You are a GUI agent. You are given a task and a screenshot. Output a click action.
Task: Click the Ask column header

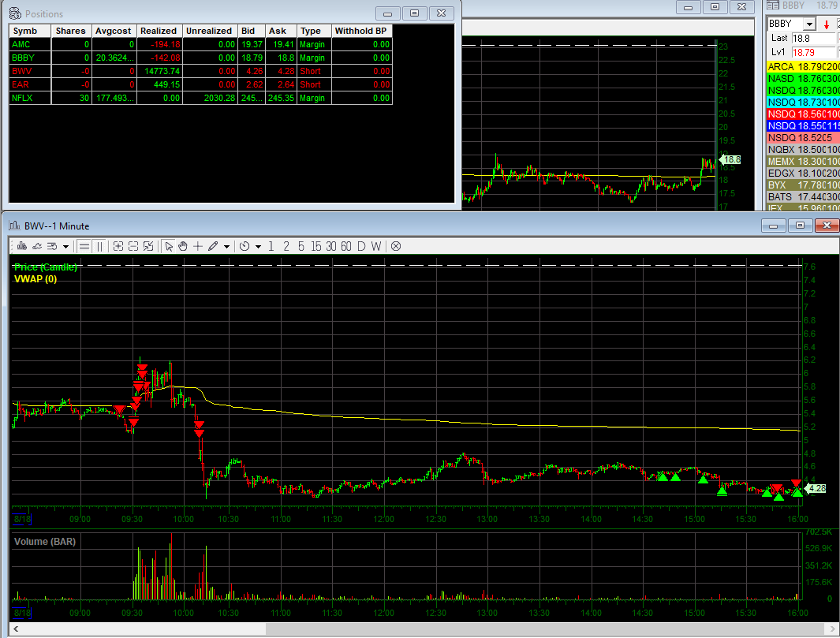[x=281, y=31]
